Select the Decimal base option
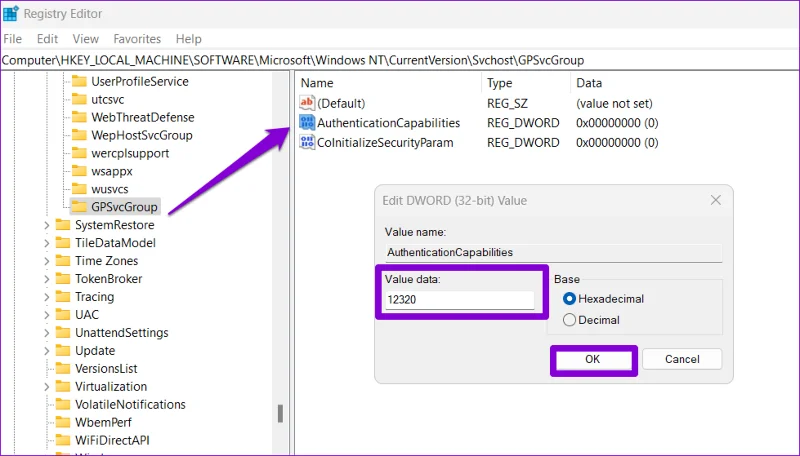Image resolution: width=800 pixels, height=456 pixels. (x=569, y=320)
